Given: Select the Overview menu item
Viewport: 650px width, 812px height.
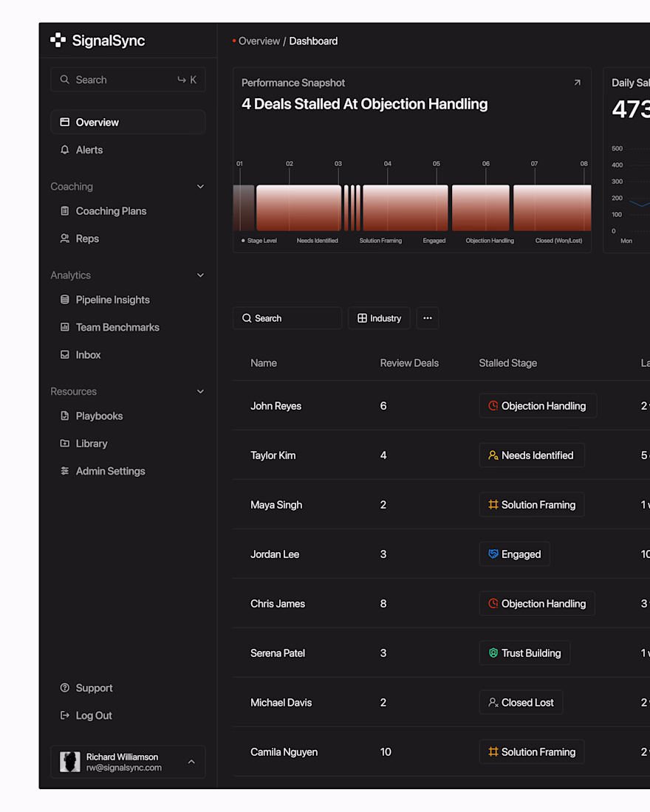Looking at the screenshot, I should 128,123.
